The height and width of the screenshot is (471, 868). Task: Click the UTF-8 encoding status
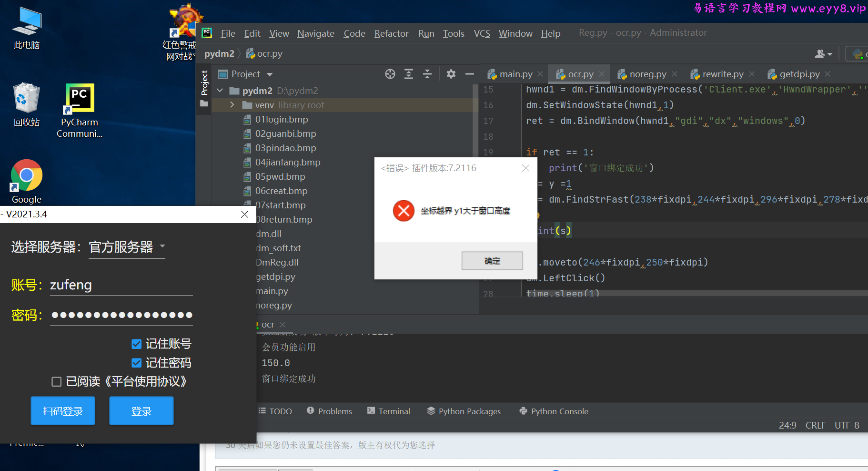tap(847, 425)
